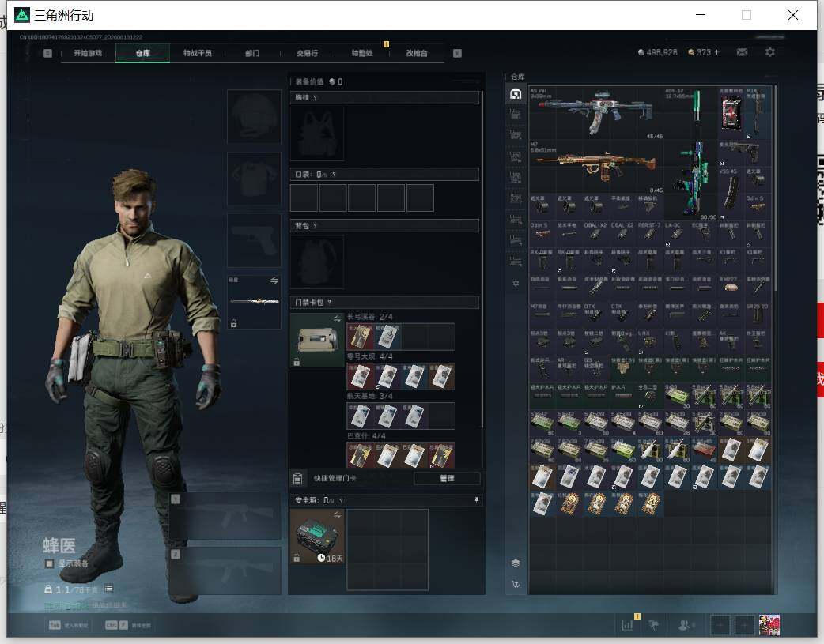Open the mail envelope icon

(742, 52)
